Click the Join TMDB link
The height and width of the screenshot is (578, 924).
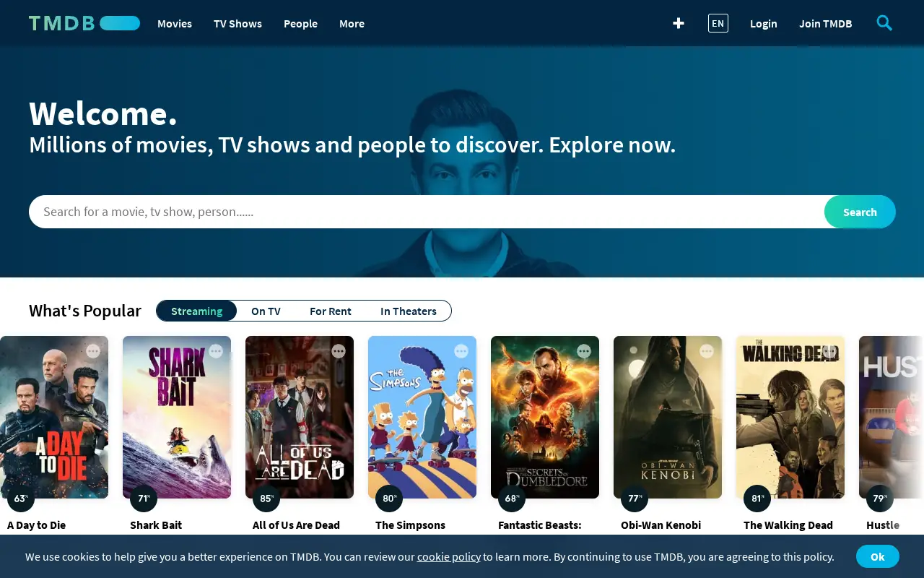[x=826, y=23]
